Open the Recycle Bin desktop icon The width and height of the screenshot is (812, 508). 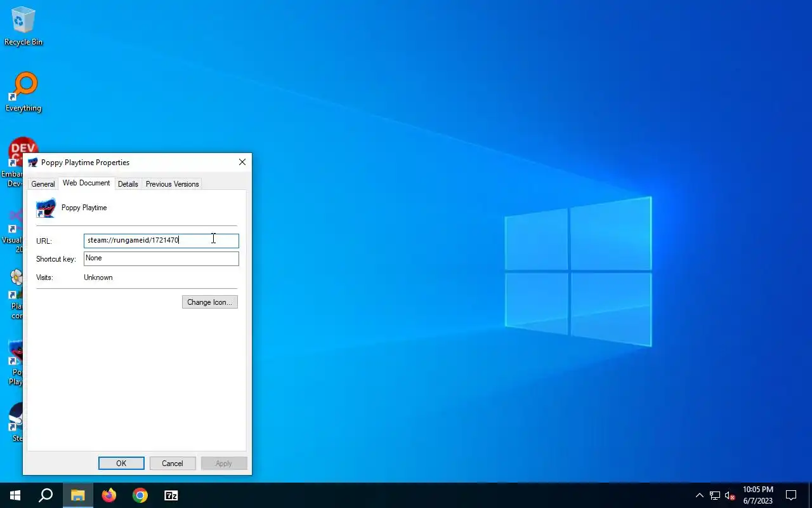click(x=23, y=27)
